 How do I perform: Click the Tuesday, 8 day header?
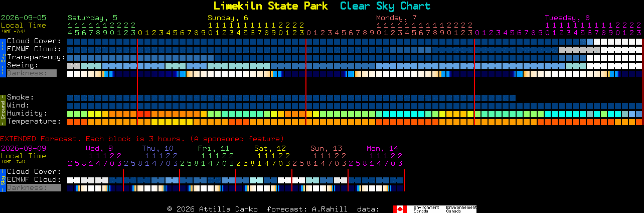[567, 18]
